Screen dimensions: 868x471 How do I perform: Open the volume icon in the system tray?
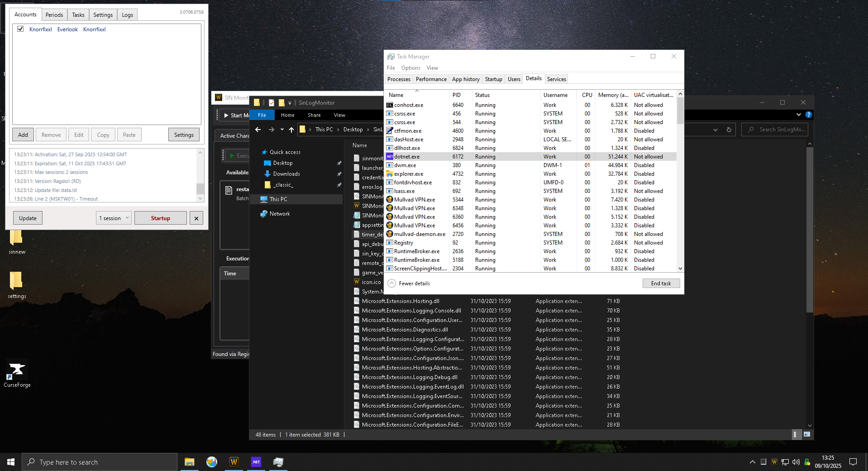pos(796,462)
